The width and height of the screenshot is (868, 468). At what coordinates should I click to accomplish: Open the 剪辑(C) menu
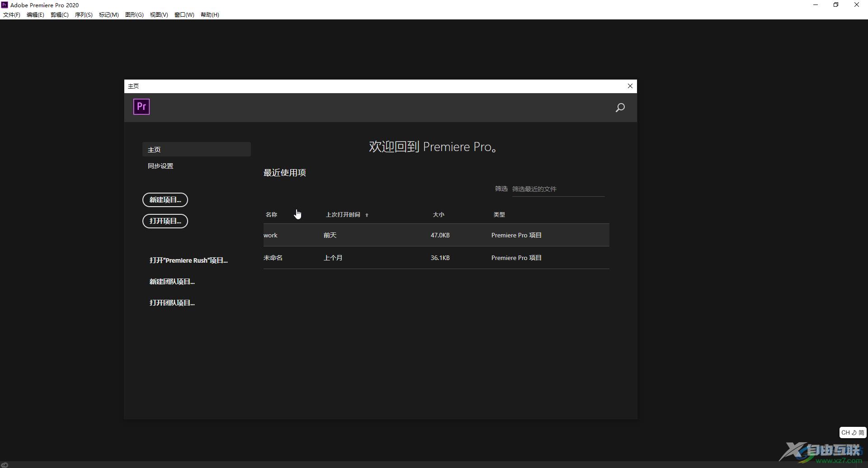coord(60,14)
